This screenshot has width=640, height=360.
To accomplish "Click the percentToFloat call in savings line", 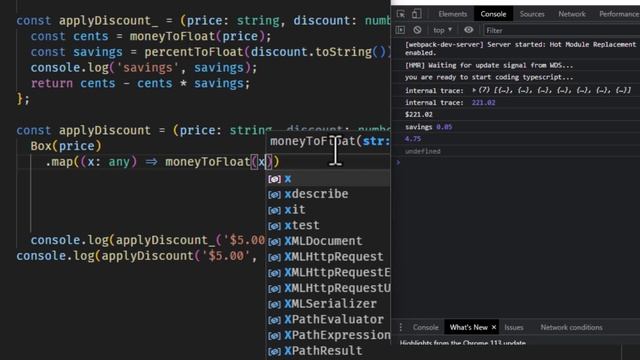I will point(193,52).
